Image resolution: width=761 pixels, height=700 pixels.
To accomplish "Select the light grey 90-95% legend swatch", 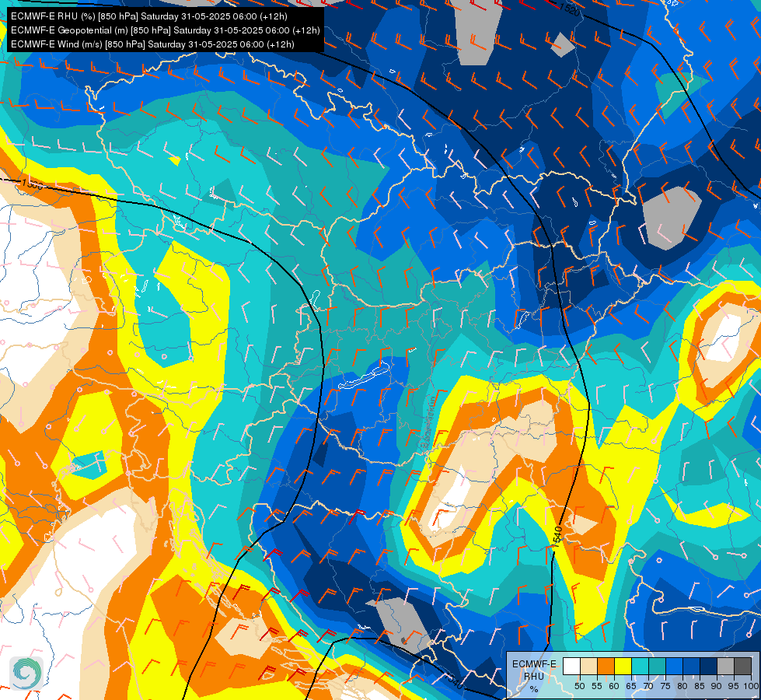I will point(725,666).
